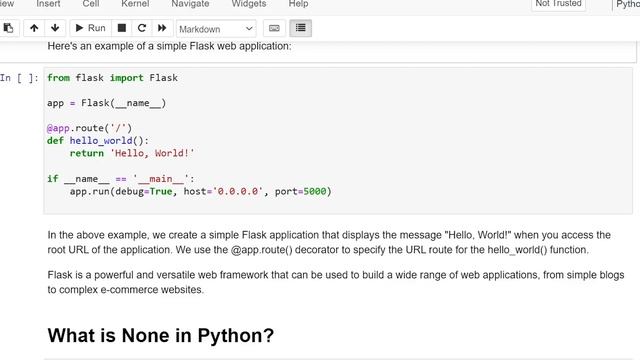Click 'What is None in Python?' heading
The image size is (640, 360).
click(161, 336)
